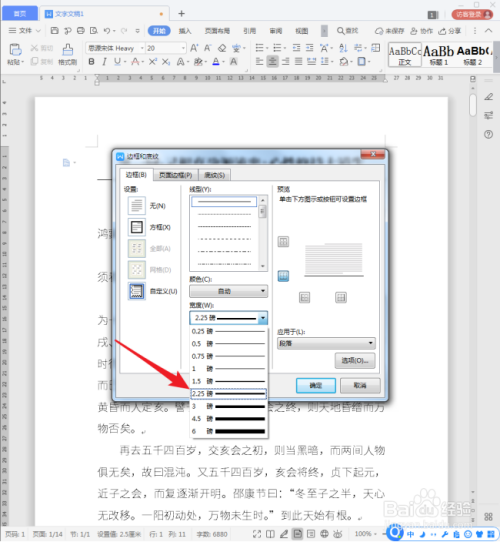Switch to the 插入 ribbon tab
Screen dimensions: 500x542
(x=185, y=31)
